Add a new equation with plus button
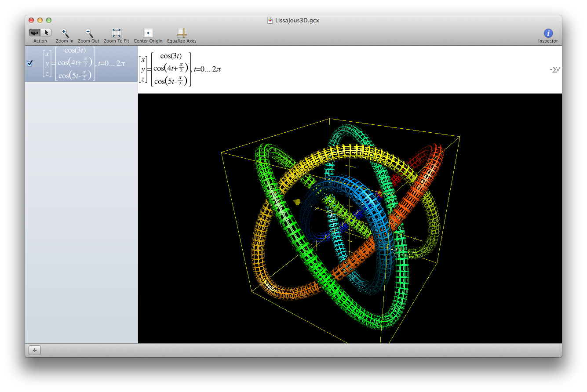Image resolution: width=587 pixels, height=392 pixels. point(35,350)
